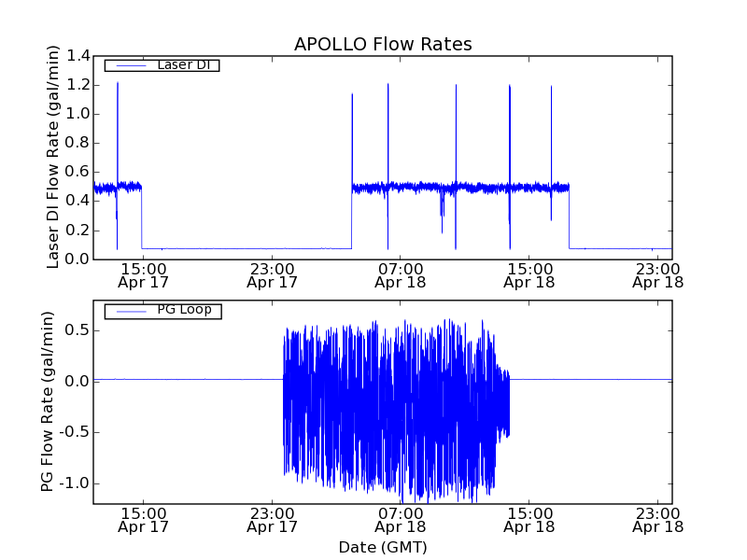
Task: Click "07:00 Apr 18" under the PG Loop plot
Action: point(401,521)
